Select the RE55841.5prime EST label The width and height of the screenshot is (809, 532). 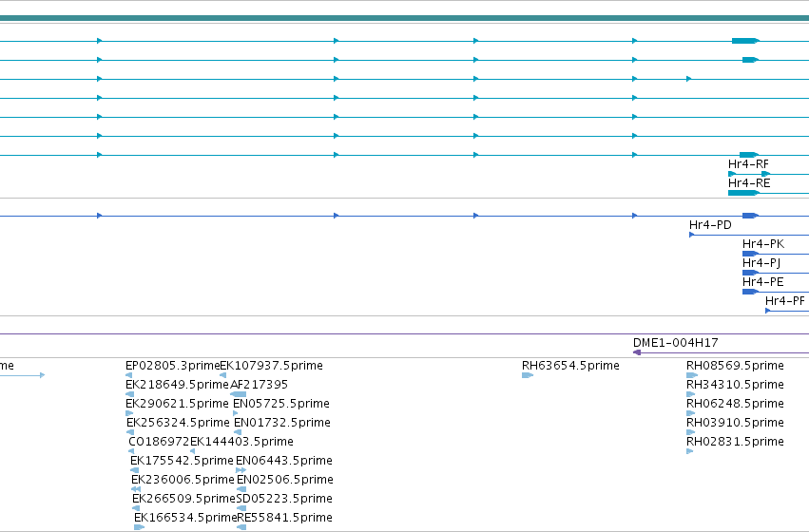point(285,519)
